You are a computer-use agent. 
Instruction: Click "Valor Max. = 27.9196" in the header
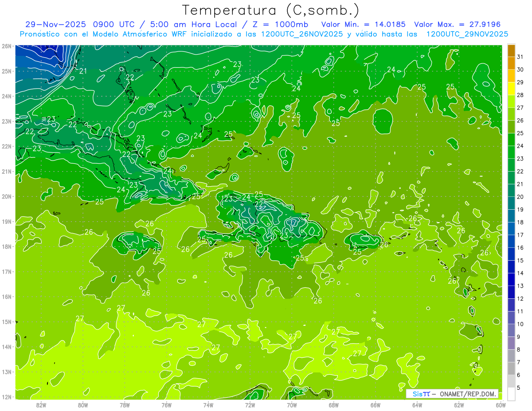click(457, 24)
